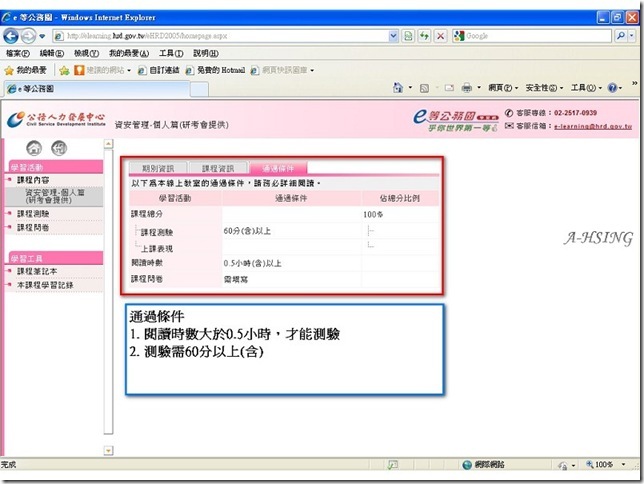Open the Print dropdown arrow
Image resolution: width=644 pixels, height=484 pixels.
click(x=479, y=88)
